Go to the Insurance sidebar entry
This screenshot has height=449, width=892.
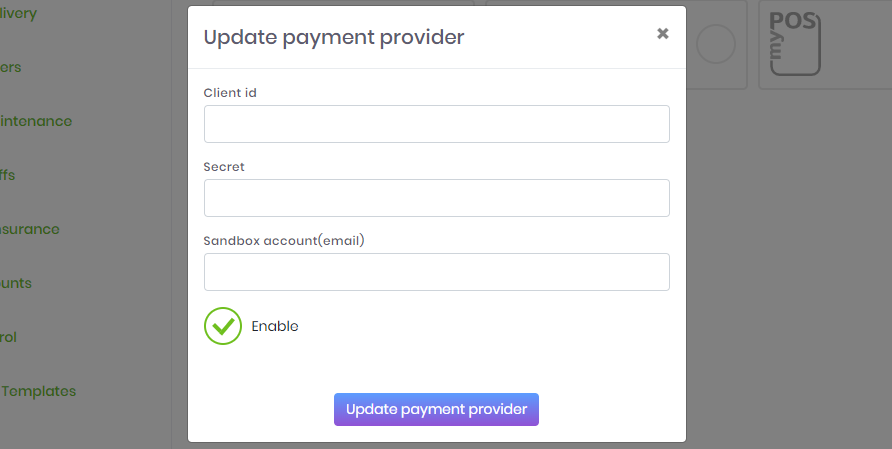pyautogui.click(x=30, y=229)
